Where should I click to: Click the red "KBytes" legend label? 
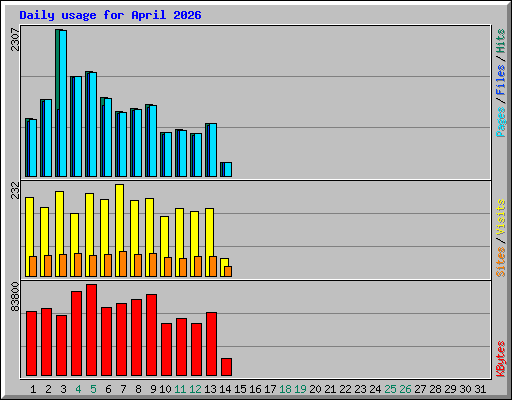pyautogui.click(x=500, y=359)
